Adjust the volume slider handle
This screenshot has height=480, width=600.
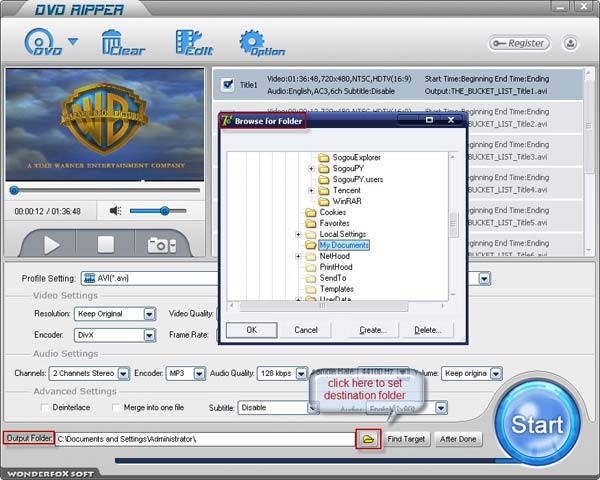(x=165, y=211)
